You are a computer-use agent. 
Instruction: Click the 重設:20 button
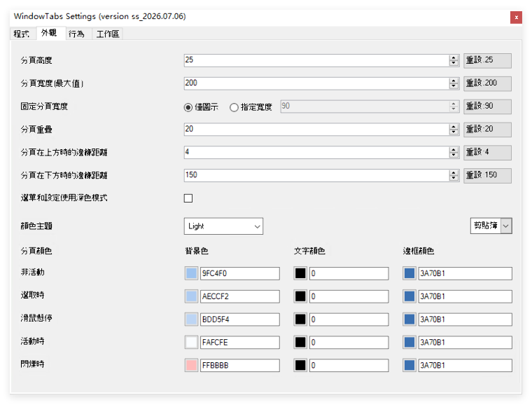coord(488,130)
